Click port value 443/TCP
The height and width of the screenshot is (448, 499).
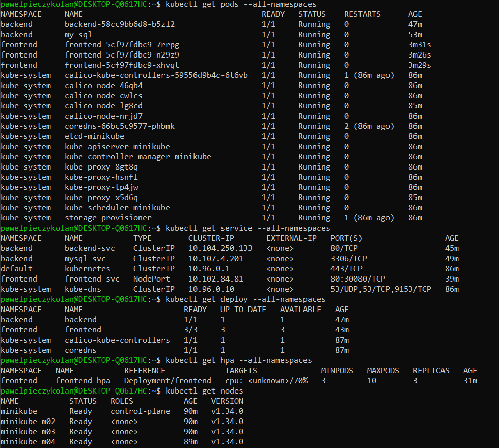[x=347, y=269]
